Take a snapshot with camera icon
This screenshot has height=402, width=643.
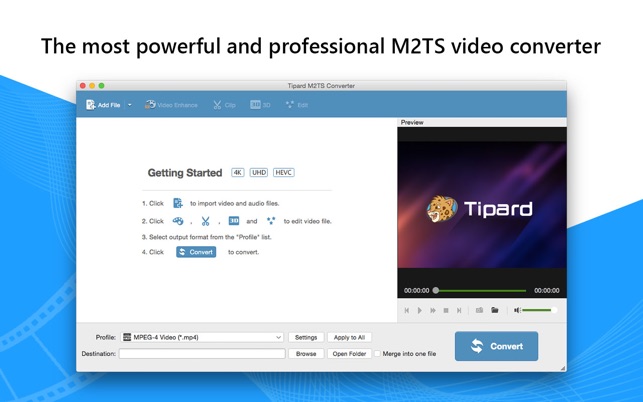click(479, 310)
